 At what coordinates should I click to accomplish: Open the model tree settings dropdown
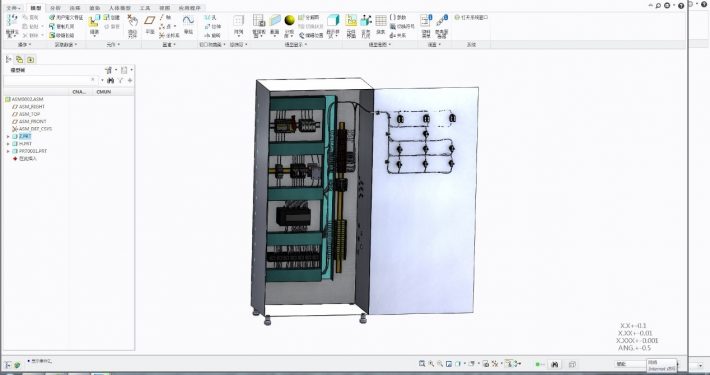110,70
